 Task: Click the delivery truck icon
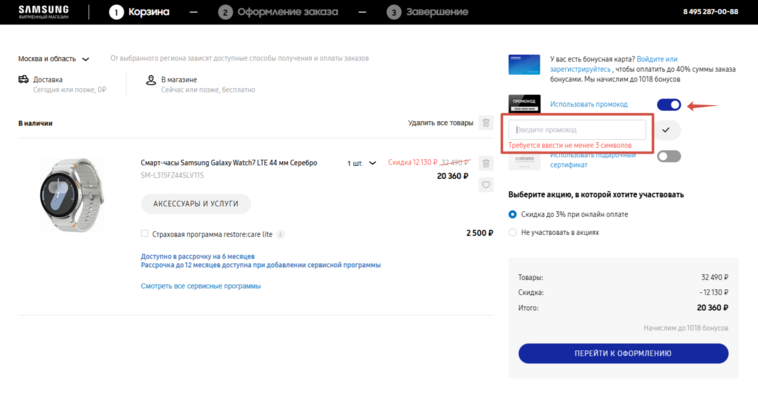point(23,79)
